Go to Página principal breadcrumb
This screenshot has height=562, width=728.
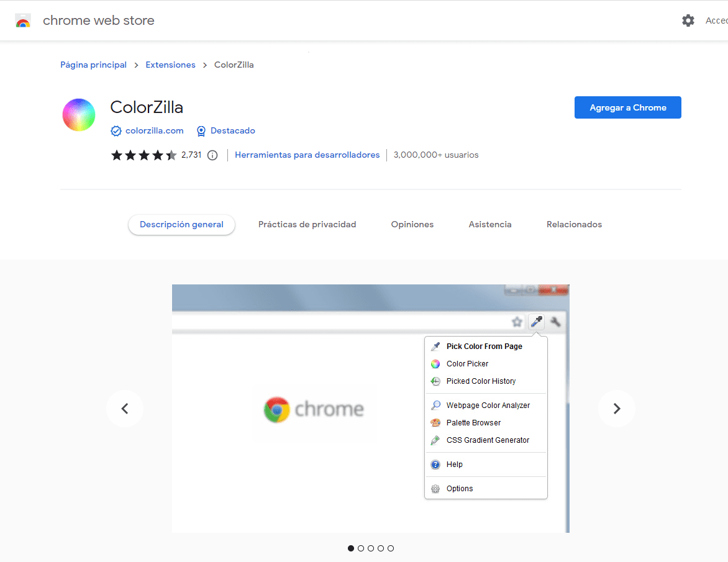pos(93,65)
